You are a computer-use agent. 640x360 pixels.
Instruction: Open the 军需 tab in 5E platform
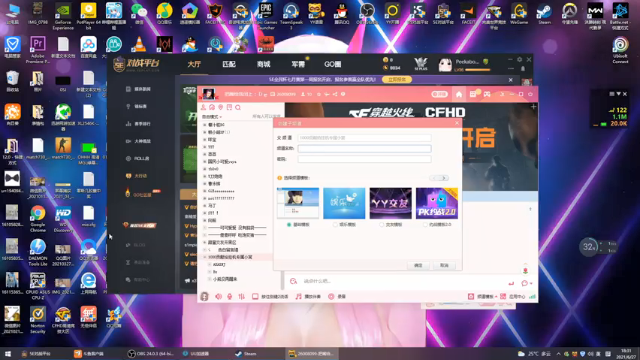(x=298, y=64)
